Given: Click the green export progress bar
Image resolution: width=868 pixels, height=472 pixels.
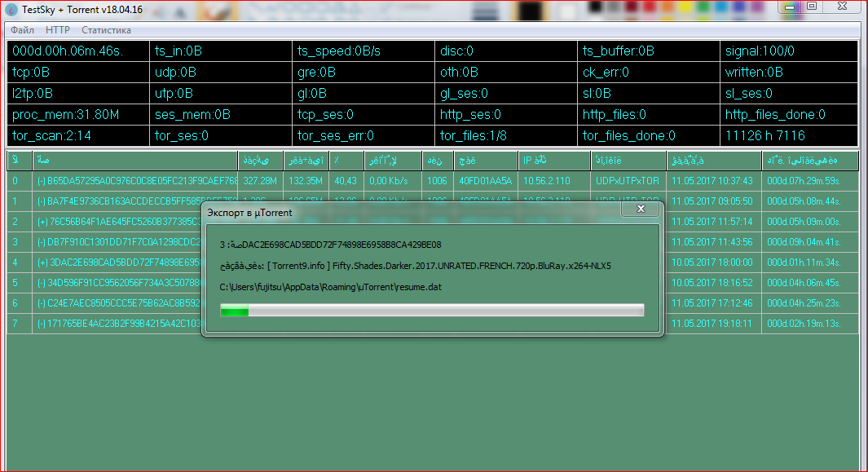Looking at the screenshot, I should point(432,311).
